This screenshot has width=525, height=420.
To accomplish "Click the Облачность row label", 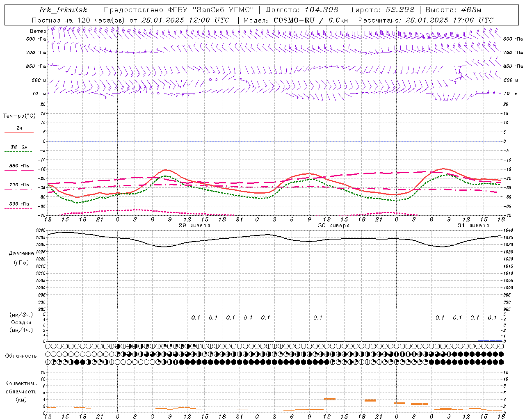I will tap(21, 356).
